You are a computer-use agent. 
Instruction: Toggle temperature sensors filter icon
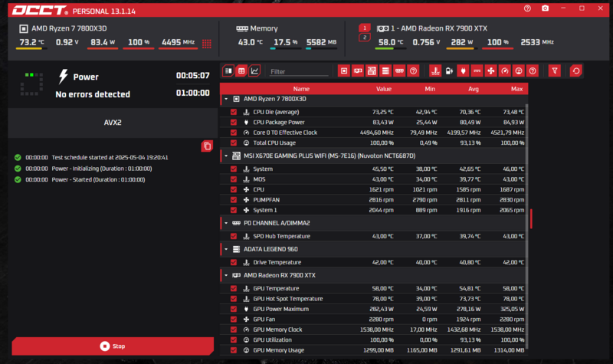435,71
